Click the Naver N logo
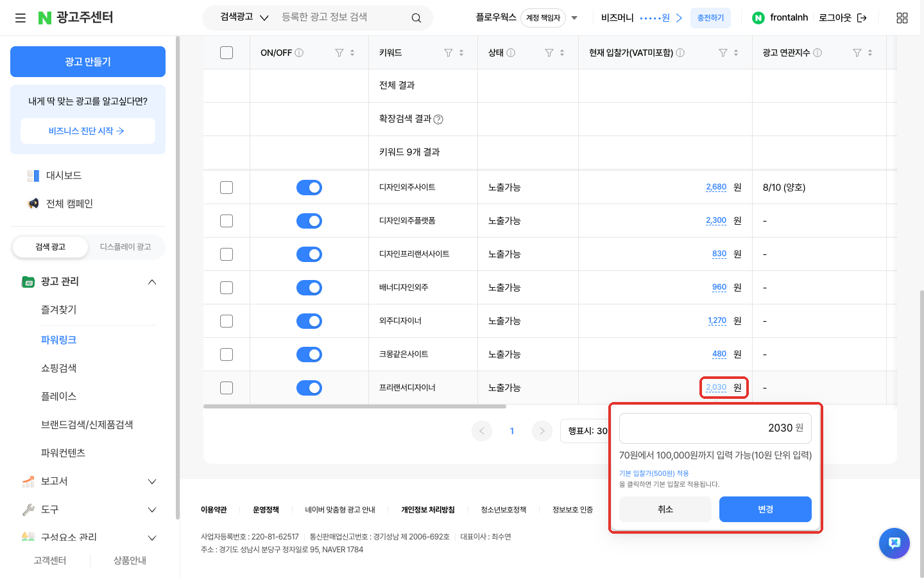The height and width of the screenshot is (578, 924). point(45,18)
